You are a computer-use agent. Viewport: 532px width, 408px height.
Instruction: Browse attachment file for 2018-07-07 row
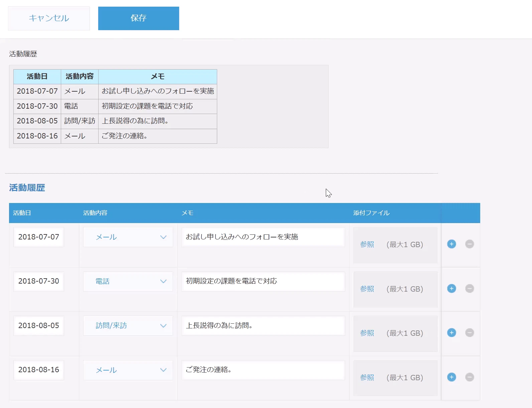[x=367, y=244]
